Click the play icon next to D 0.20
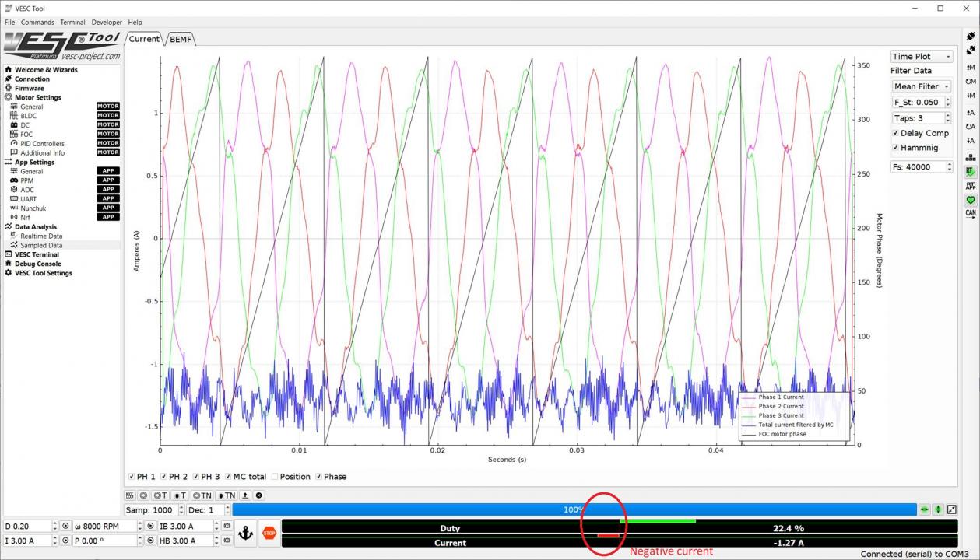 tap(65, 526)
